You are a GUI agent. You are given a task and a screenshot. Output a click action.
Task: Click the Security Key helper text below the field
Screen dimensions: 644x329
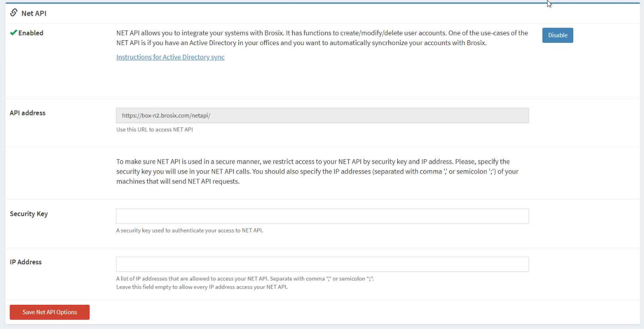(x=190, y=231)
